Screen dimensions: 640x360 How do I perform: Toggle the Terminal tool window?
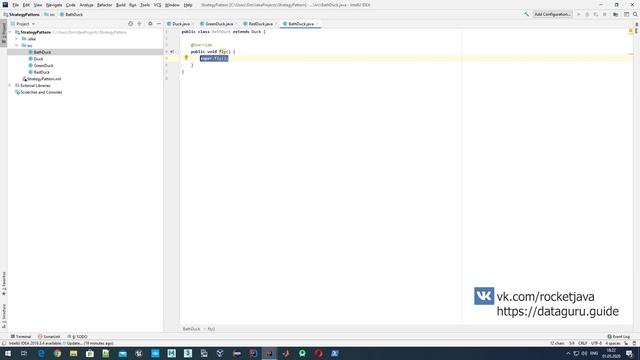(21, 337)
